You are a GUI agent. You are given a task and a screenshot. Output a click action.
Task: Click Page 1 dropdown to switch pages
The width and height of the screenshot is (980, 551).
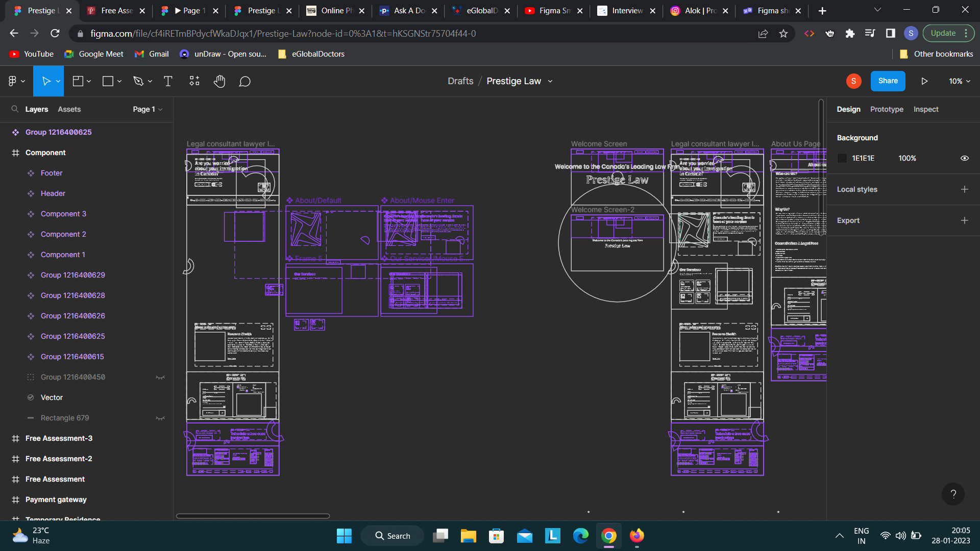click(146, 109)
